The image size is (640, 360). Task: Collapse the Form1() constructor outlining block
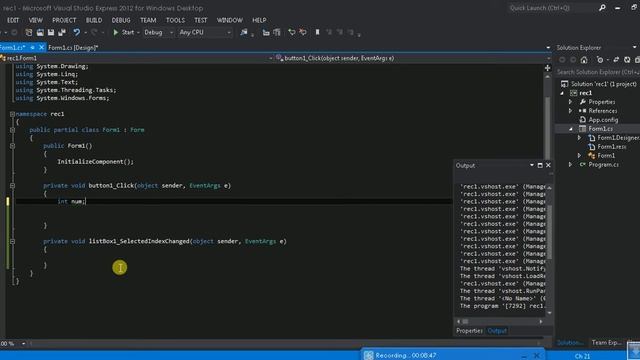point(12,146)
